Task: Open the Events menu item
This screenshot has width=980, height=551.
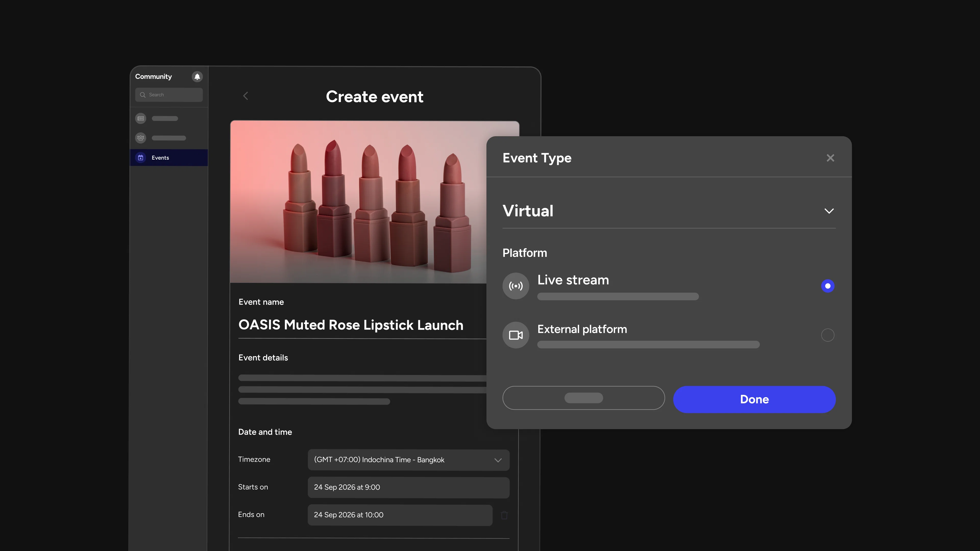Action: [160, 157]
